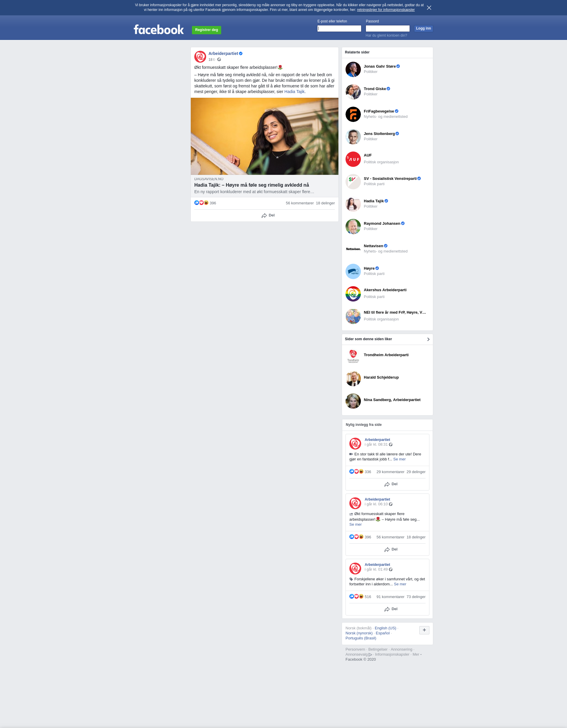Open more languages plus button
The width and height of the screenshot is (567, 728).
point(424,630)
